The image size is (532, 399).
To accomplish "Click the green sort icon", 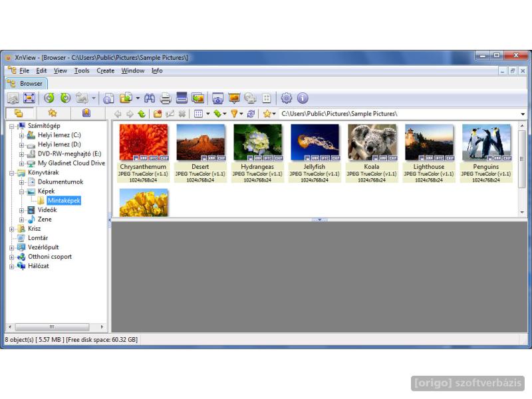I will 217,114.
